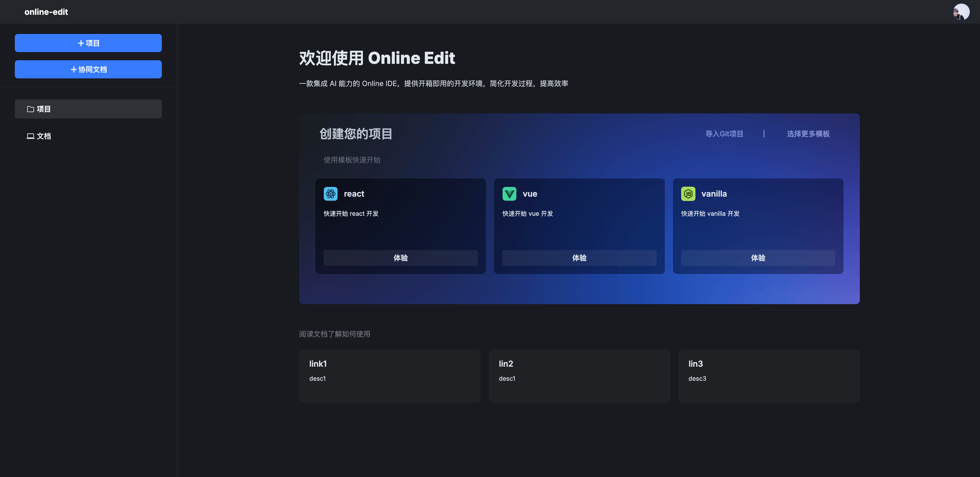Open the link1 documentation card
Viewport: 980px width, 477px height.
coord(389,376)
